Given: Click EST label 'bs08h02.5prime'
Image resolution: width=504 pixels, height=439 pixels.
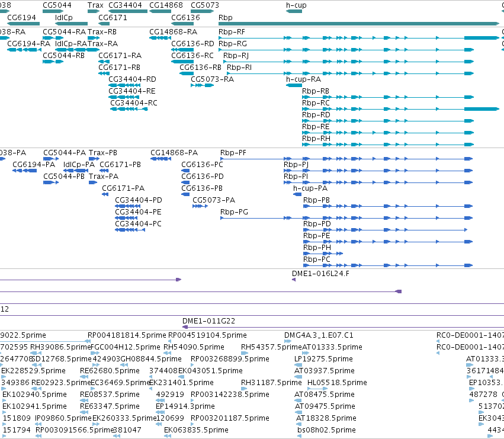Looking at the screenshot, I should point(326,430).
